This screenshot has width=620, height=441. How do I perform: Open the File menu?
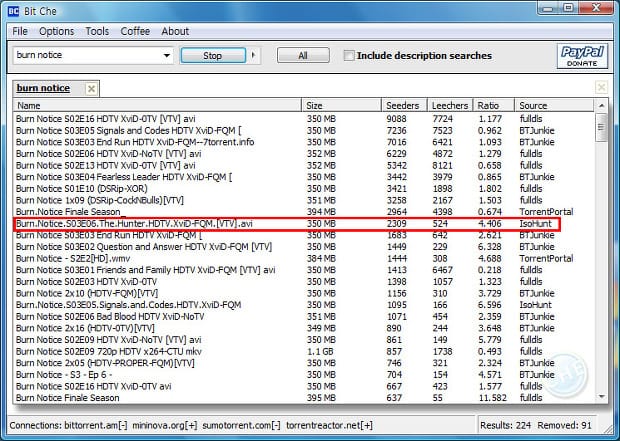[20, 31]
